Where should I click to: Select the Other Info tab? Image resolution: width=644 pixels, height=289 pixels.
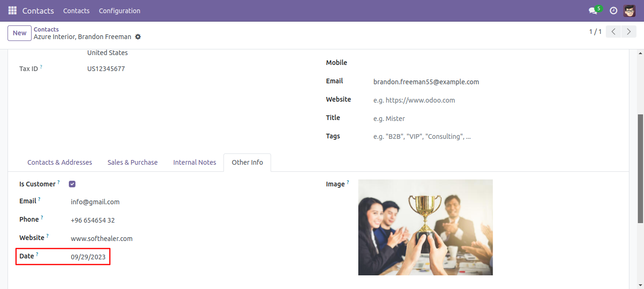coord(248,162)
